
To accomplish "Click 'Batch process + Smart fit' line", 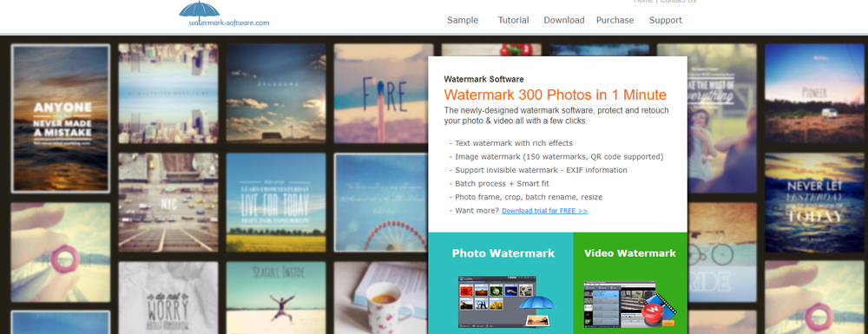I will tap(499, 183).
